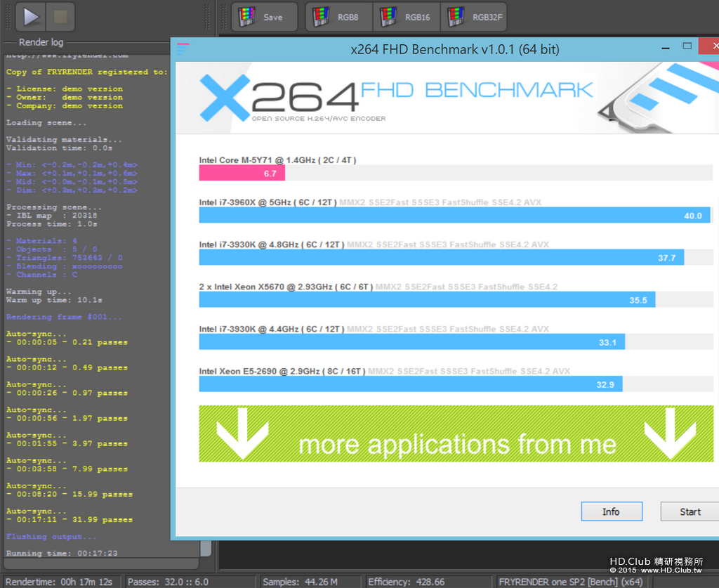Screen dimensions: 719x588
Task: Click the X264 FHD BENCHMARK logo banner
Action: tap(447, 98)
